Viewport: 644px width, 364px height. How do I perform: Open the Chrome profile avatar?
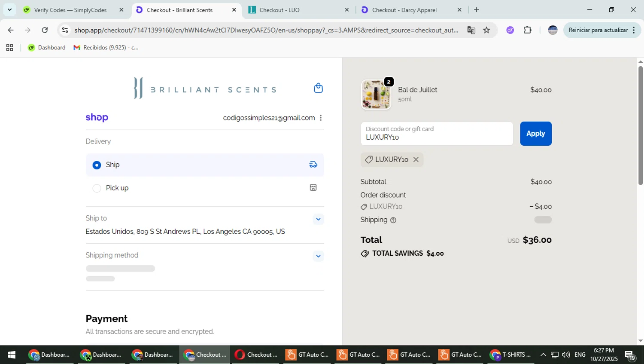tap(553, 30)
